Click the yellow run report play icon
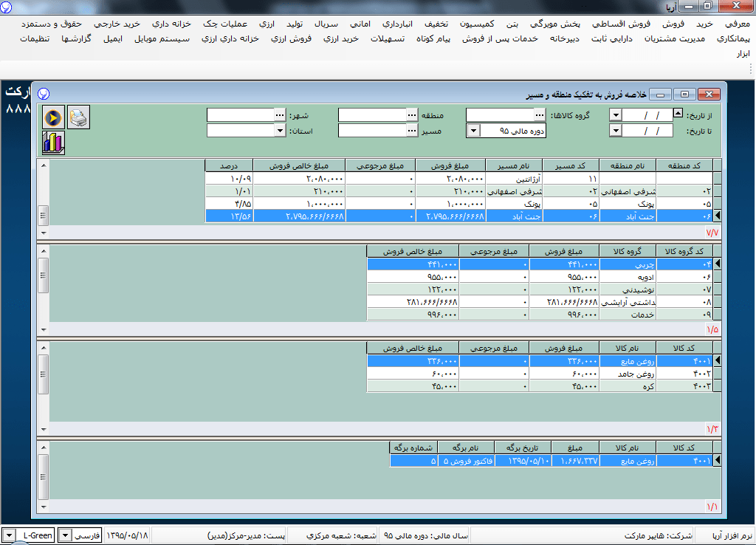 pyautogui.click(x=52, y=117)
